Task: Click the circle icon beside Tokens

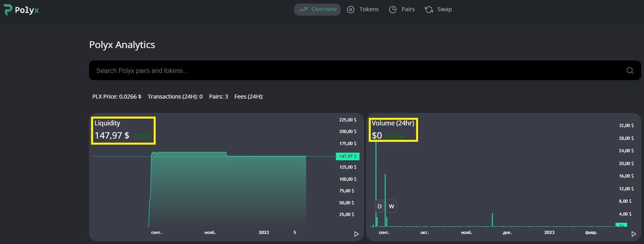Action: tap(351, 10)
